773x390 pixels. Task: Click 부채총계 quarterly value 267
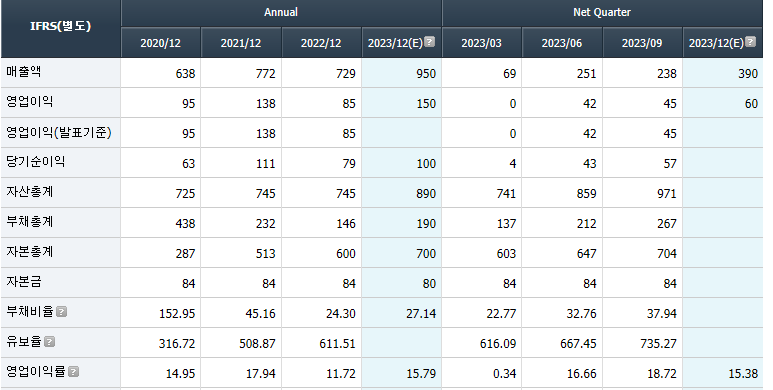[x=667, y=224]
